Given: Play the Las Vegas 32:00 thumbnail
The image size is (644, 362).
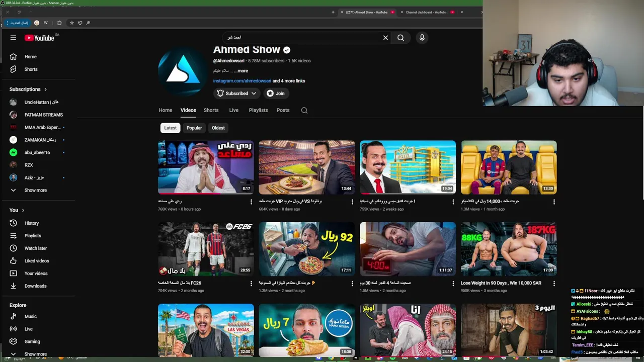Looking at the screenshot, I should pyautogui.click(x=206, y=330).
